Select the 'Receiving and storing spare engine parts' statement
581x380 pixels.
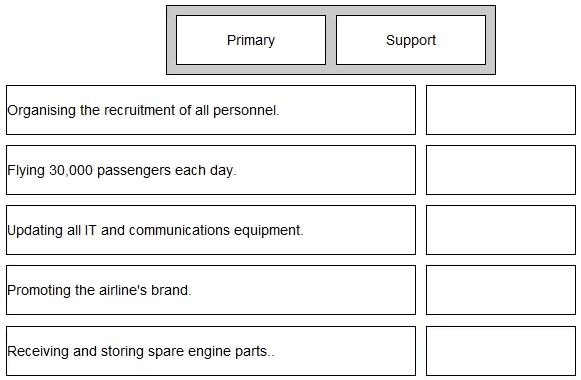coord(211,351)
